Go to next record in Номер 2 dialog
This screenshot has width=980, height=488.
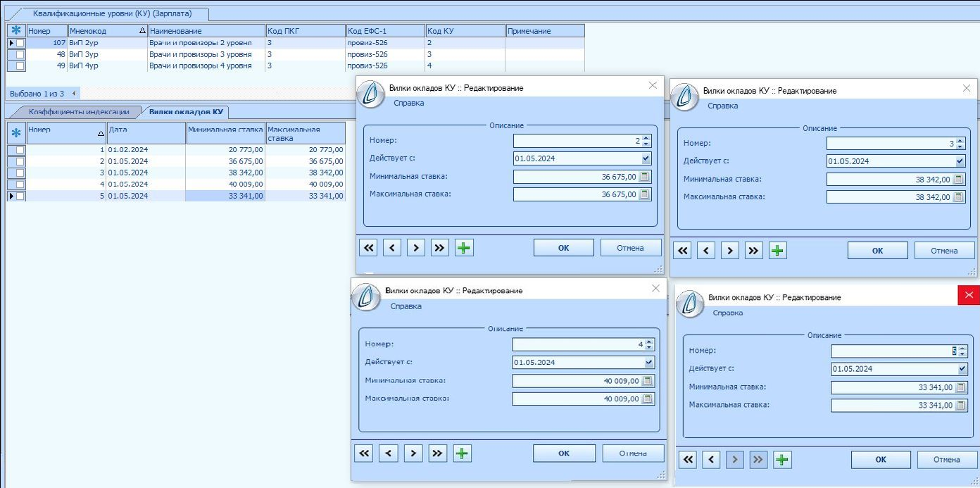pos(416,247)
